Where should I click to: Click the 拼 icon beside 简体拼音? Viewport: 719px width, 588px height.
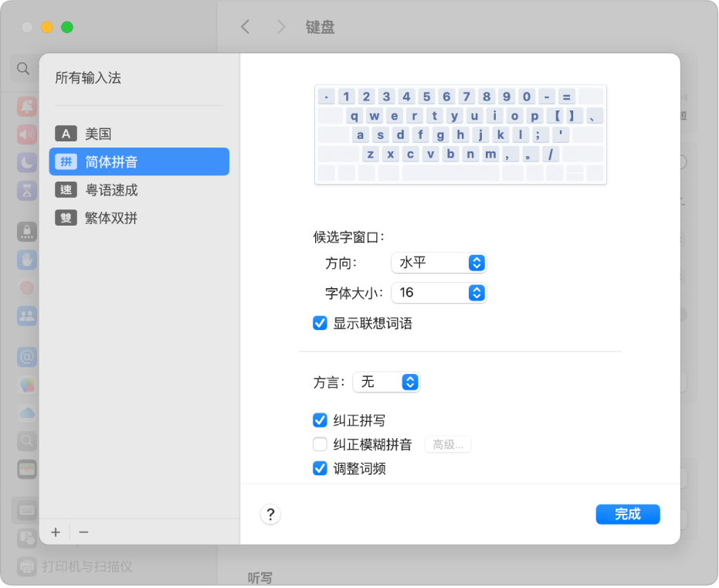66,162
